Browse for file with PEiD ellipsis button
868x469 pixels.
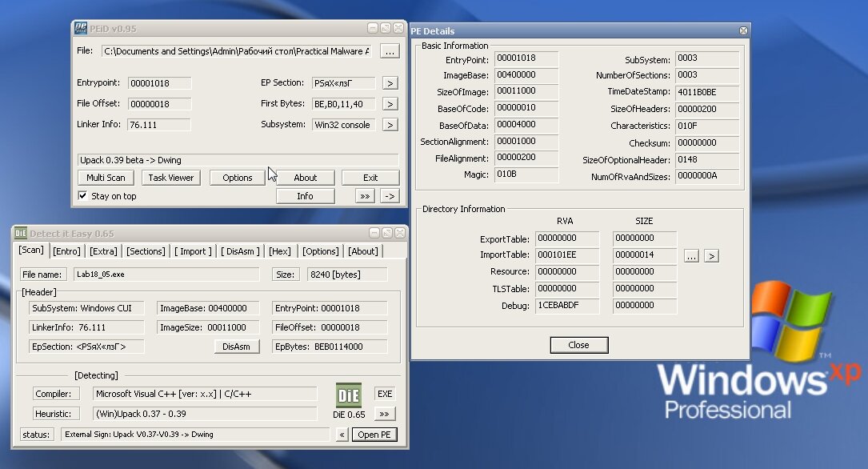pyautogui.click(x=389, y=51)
